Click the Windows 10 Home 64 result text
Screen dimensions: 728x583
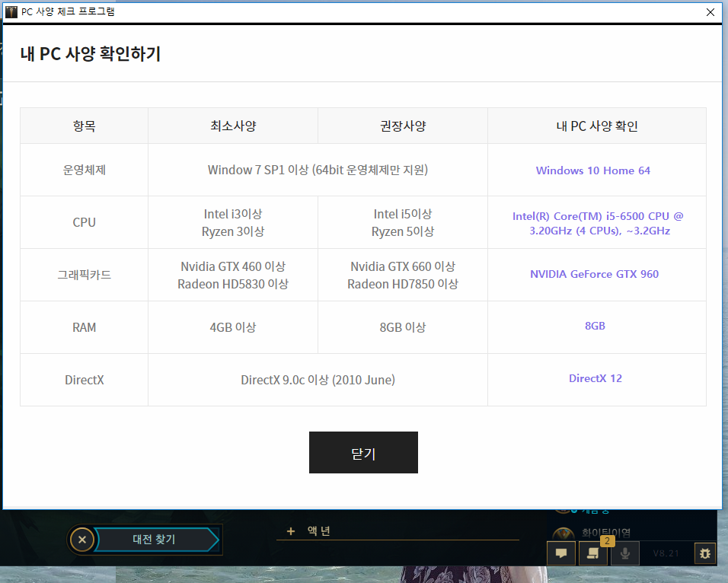(x=592, y=170)
